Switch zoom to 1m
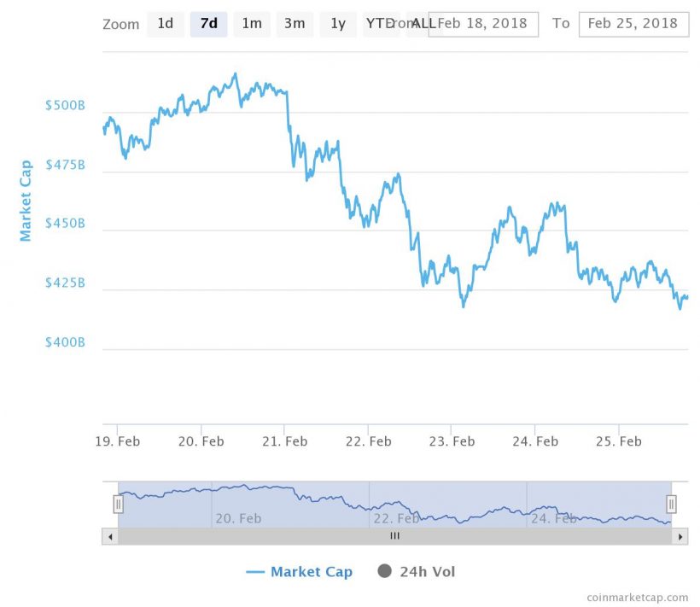 252,24
